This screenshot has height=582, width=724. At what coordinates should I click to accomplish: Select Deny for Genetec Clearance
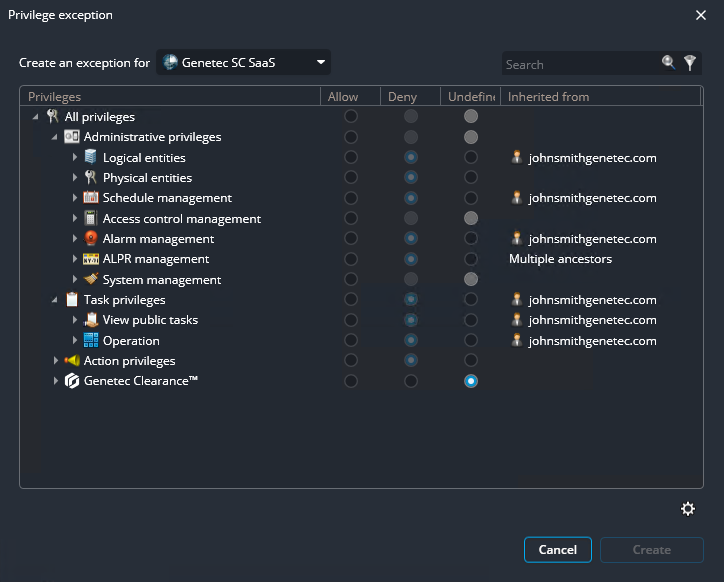(410, 381)
